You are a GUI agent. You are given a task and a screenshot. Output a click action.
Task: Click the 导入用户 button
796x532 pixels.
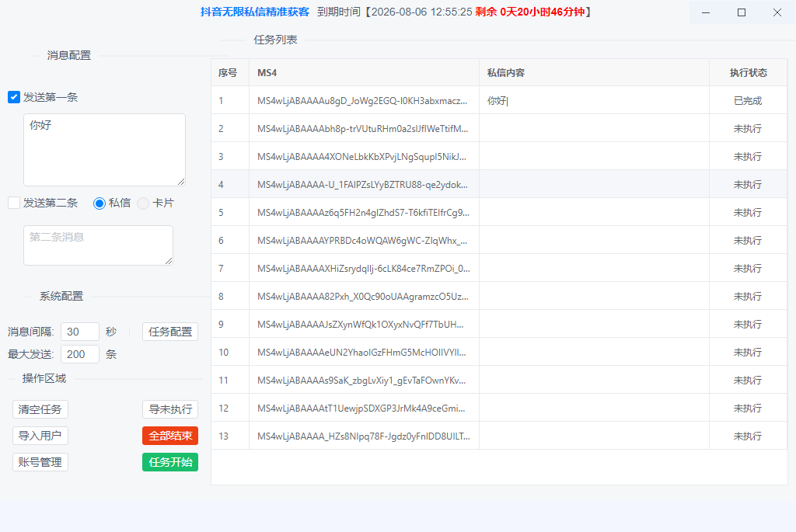click(x=40, y=436)
